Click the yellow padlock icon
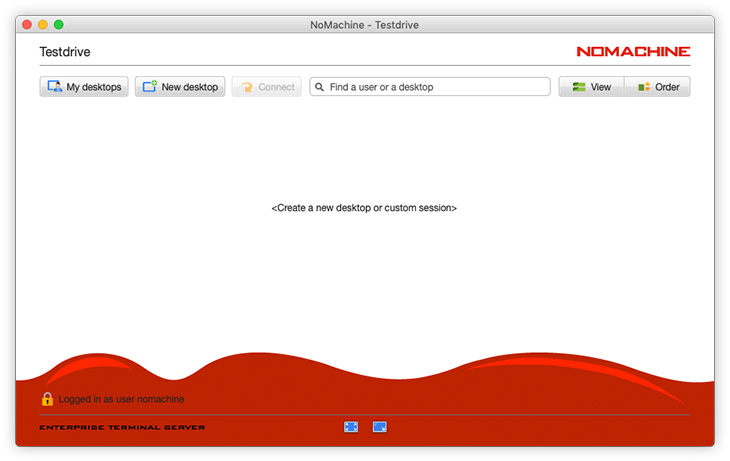 [x=47, y=399]
